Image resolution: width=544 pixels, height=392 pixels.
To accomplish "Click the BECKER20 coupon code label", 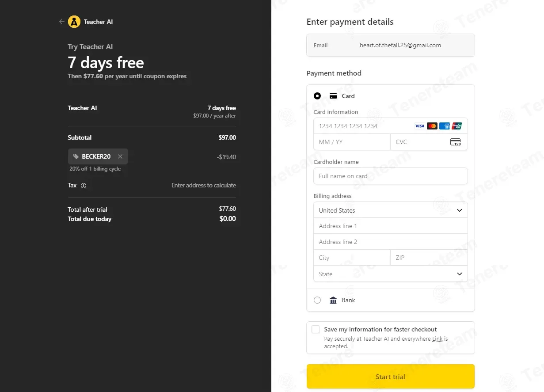I will coord(96,156).
